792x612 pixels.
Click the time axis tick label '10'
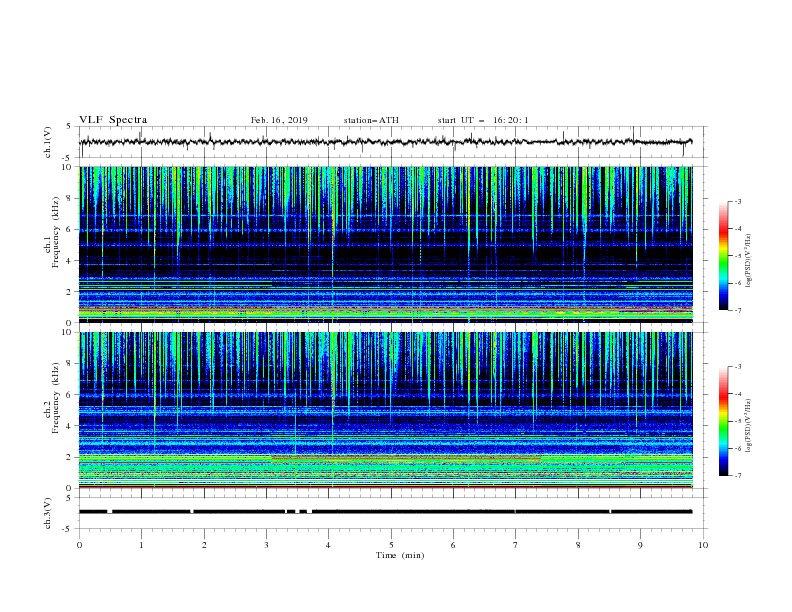click(x=703, y=545)
